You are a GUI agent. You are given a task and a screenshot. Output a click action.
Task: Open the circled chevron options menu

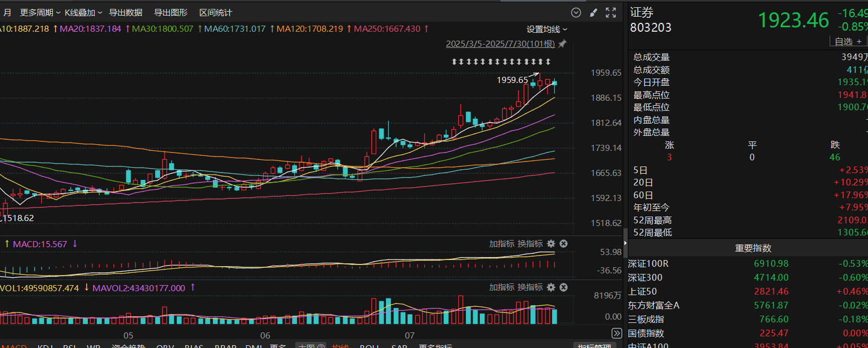(x=576, y=12)
